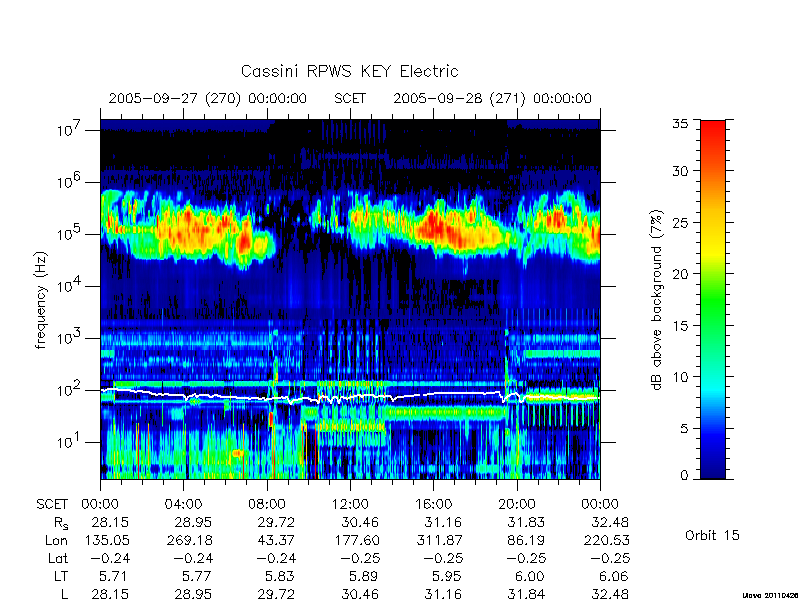Click the LT value 6.00

[531, 576]
